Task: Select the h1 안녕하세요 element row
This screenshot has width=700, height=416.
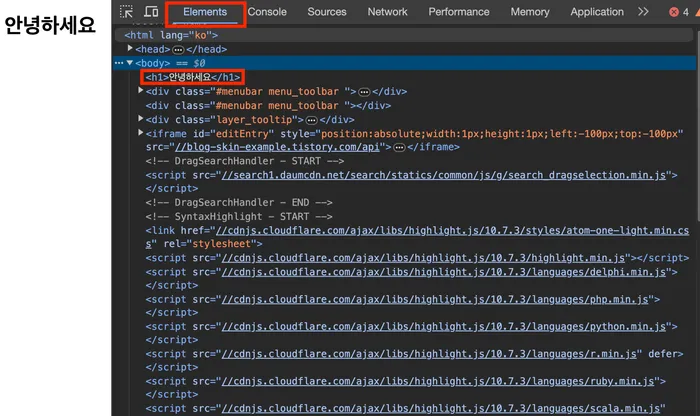Action: [192, 77]
